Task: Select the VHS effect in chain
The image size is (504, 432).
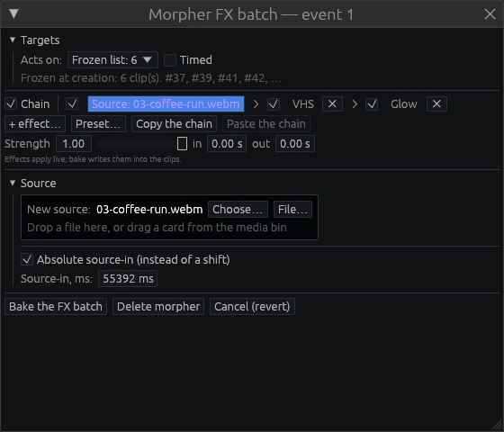Action: click(x=302, y=103)
